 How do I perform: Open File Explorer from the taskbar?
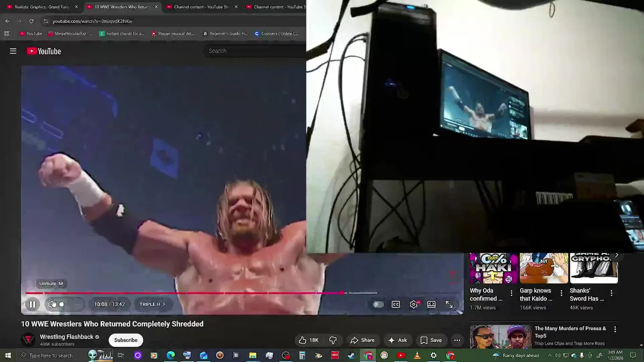tap(253, 355)
